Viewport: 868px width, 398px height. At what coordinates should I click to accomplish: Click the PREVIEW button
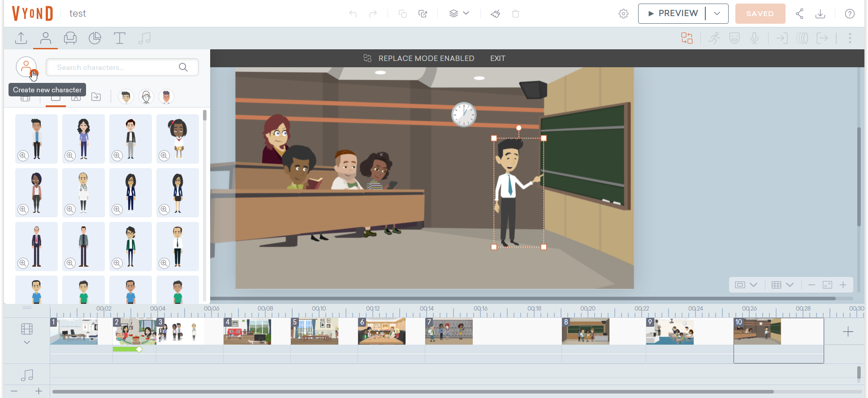672,13
